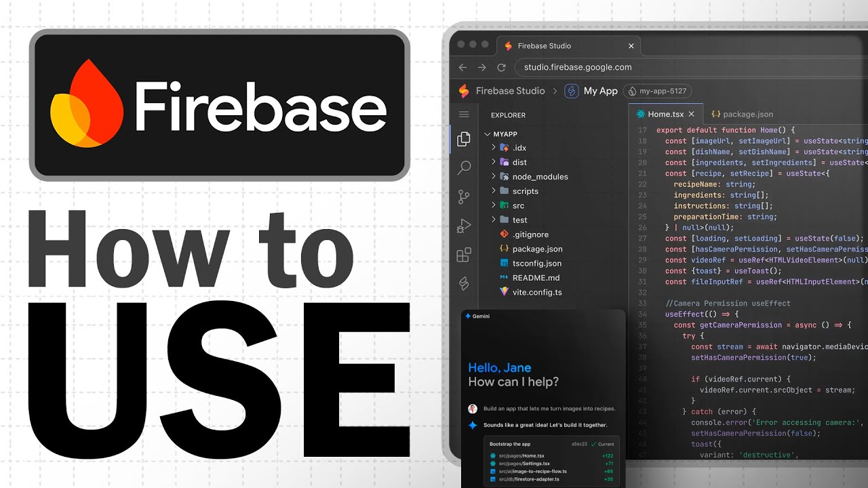Open Run and Debug icon in sidebar
The height and width of the screenshot is (488, 868).
[464, 226]
